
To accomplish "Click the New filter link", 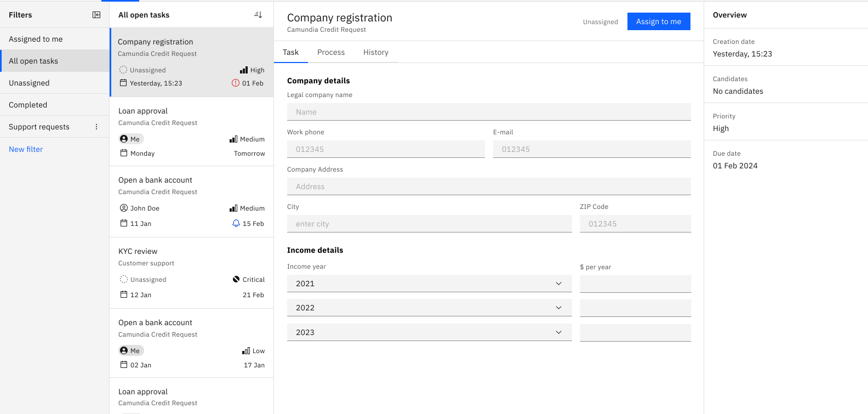I will coord(26,149).
